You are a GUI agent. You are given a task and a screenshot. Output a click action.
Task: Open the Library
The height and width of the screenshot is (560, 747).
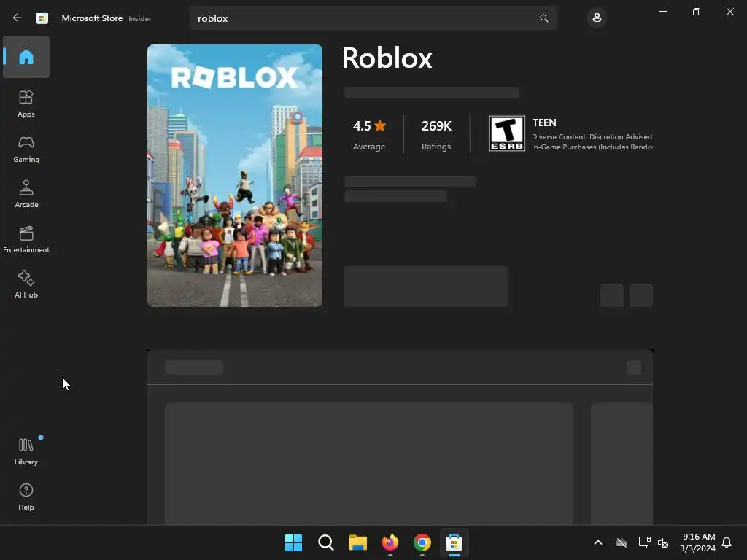point(26,451)
